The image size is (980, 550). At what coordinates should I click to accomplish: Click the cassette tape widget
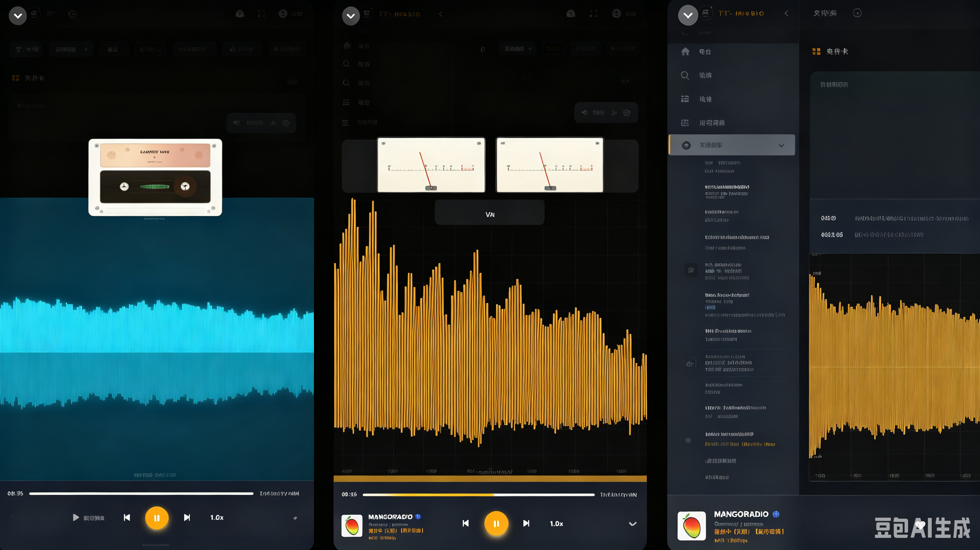155,177
